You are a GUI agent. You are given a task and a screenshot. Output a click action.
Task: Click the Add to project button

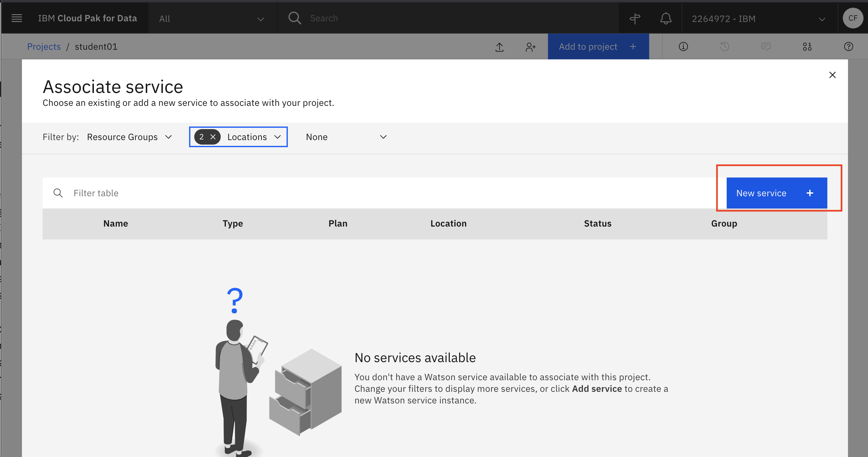(x=598, y=46)
